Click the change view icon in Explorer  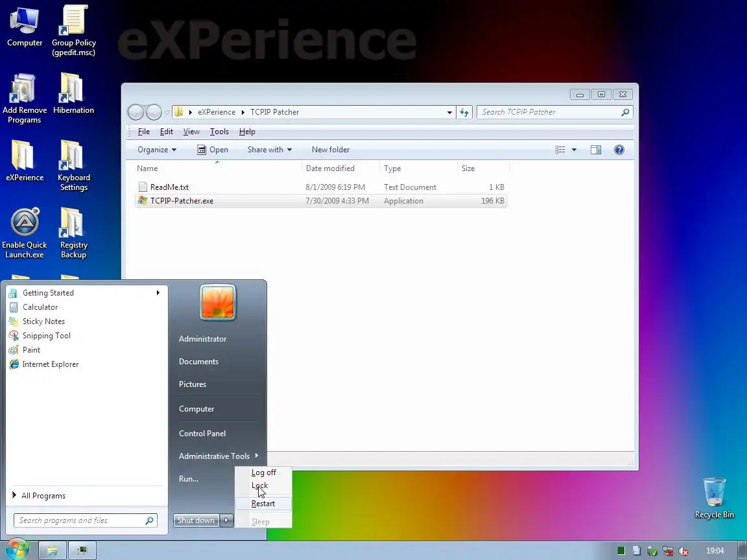560,150
